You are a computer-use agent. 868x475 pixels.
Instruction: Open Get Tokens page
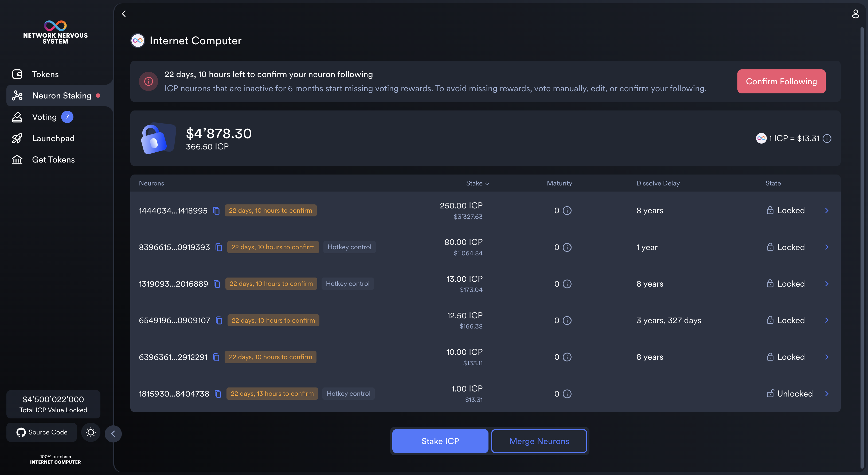coord(53,160)
